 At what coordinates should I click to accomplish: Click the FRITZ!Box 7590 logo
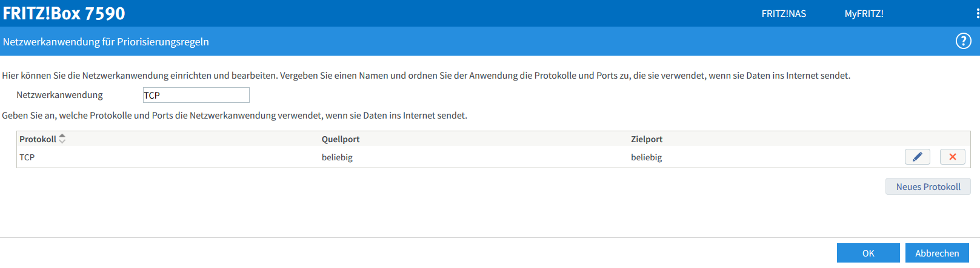(x=64, y=13)
